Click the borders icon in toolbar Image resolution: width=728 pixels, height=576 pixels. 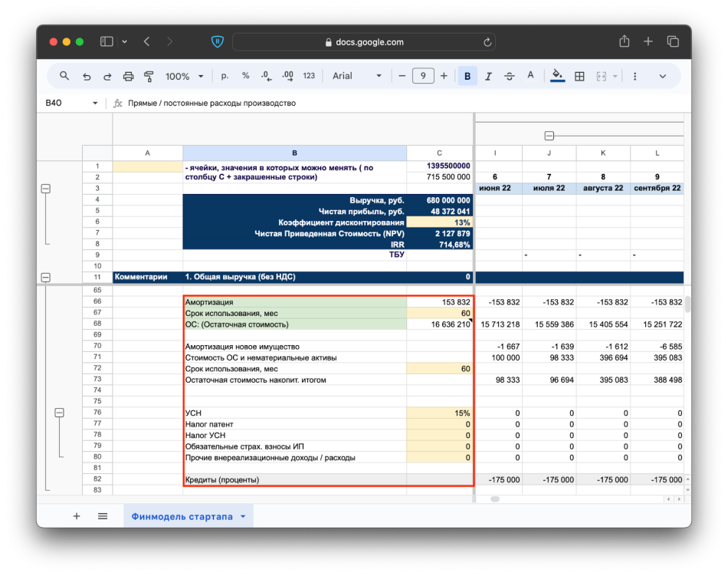point(579,76)
